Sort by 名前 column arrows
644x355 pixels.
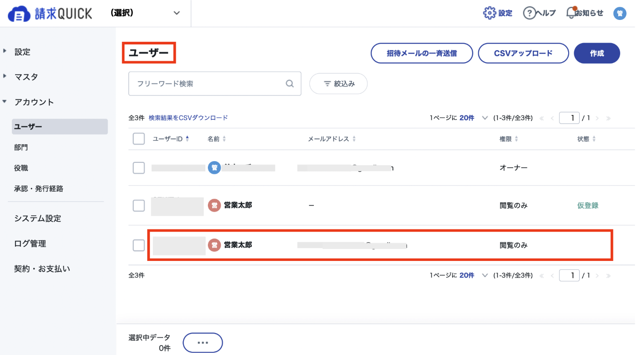(224, 139)
